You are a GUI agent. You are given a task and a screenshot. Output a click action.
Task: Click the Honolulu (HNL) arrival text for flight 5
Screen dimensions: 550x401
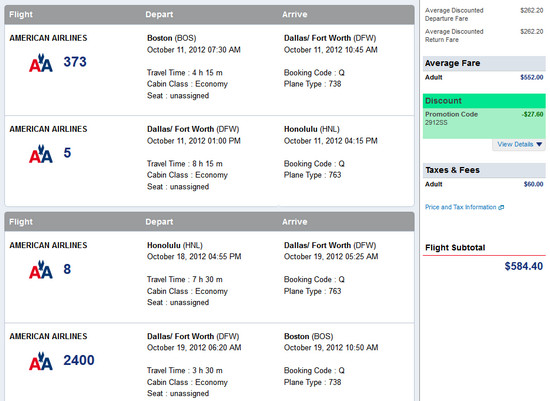click(311, 129)
